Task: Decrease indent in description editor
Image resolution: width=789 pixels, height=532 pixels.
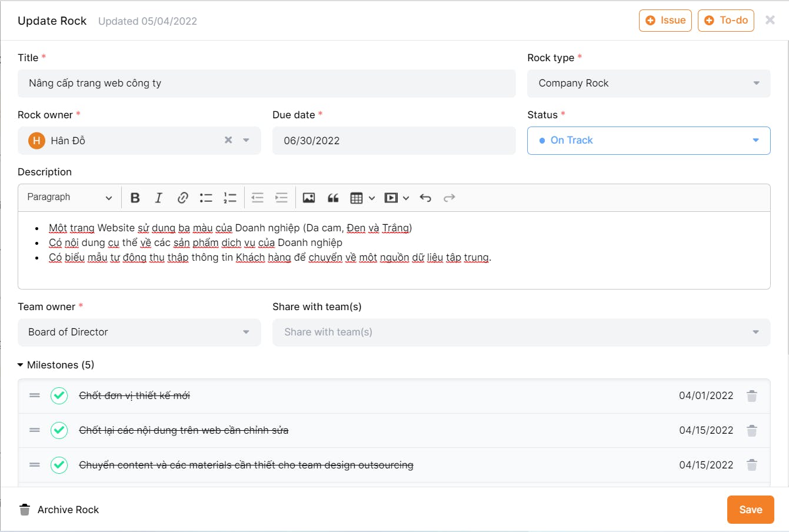Action: pyautogui.click(x=258, y=198)
